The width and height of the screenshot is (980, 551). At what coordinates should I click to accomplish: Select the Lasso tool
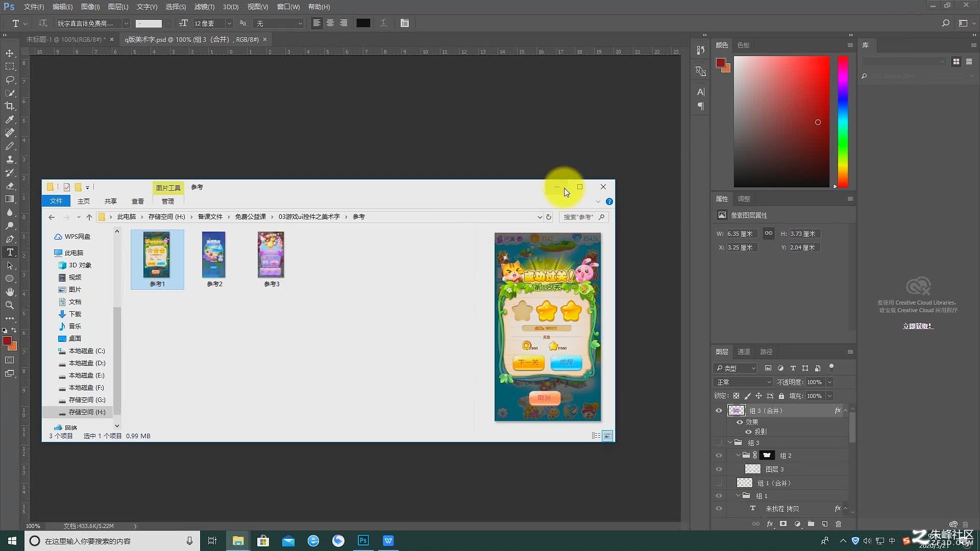pos(10,80)
